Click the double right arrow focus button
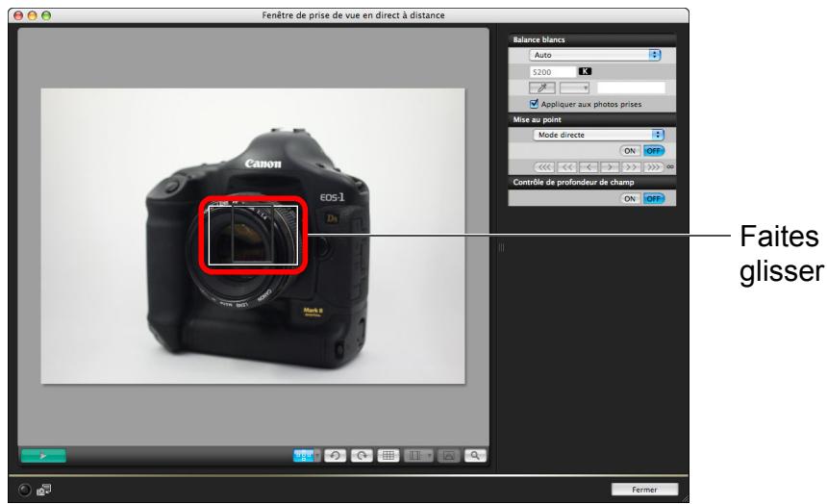Viewport: 827px width, 504px height. [x=632, y=167]
